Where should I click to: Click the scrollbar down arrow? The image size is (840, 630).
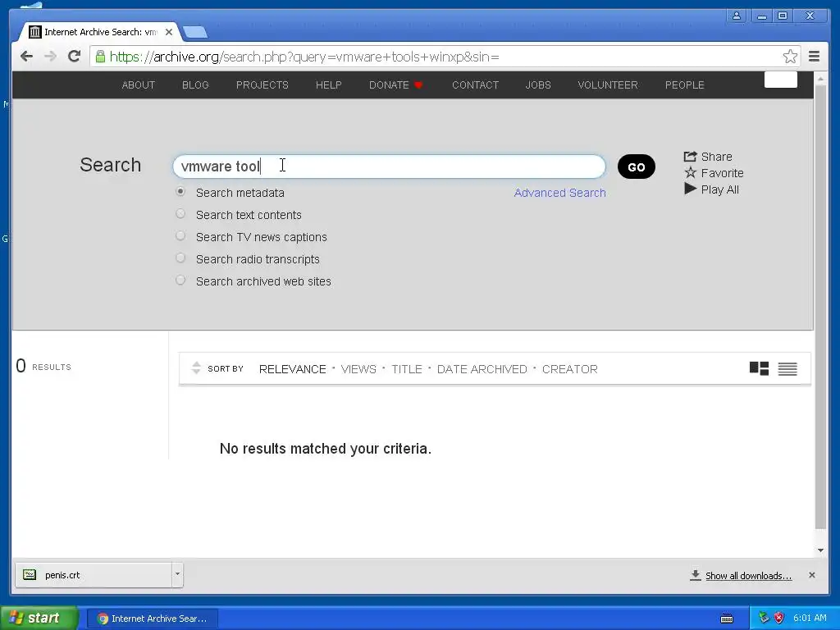[820, 550]
